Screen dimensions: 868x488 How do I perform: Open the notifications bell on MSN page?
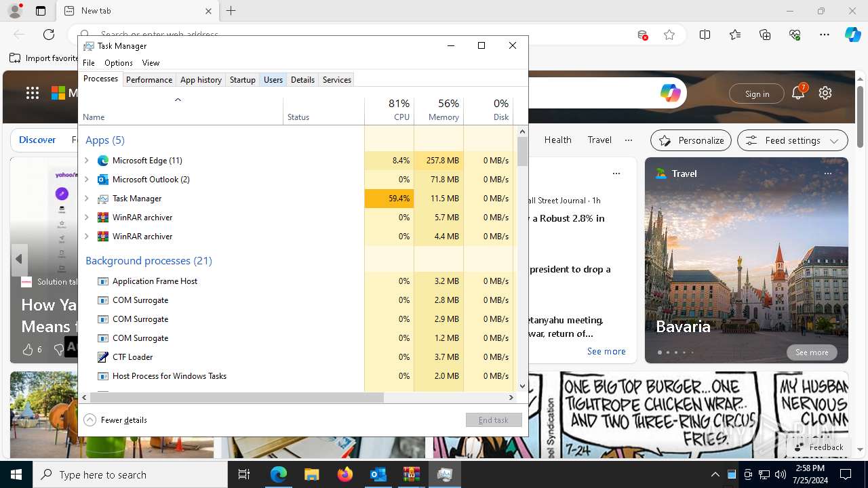[798, 94]
